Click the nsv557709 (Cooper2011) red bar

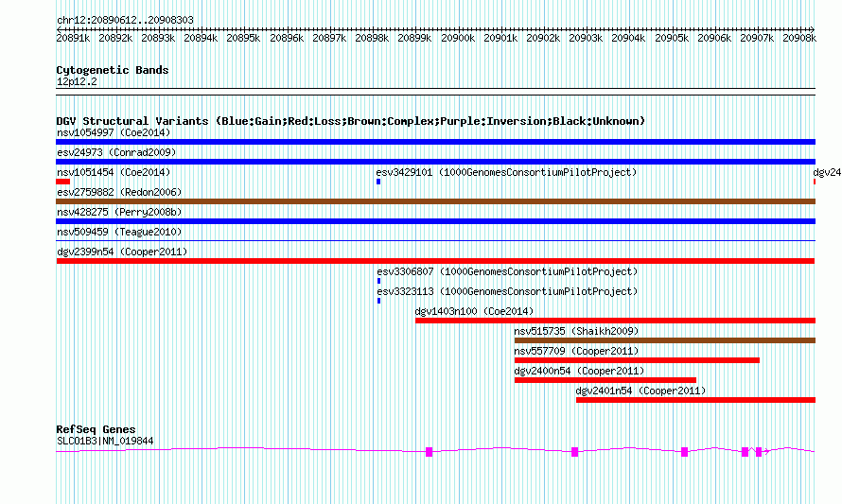pyautogui.click(x=637, y=360)
